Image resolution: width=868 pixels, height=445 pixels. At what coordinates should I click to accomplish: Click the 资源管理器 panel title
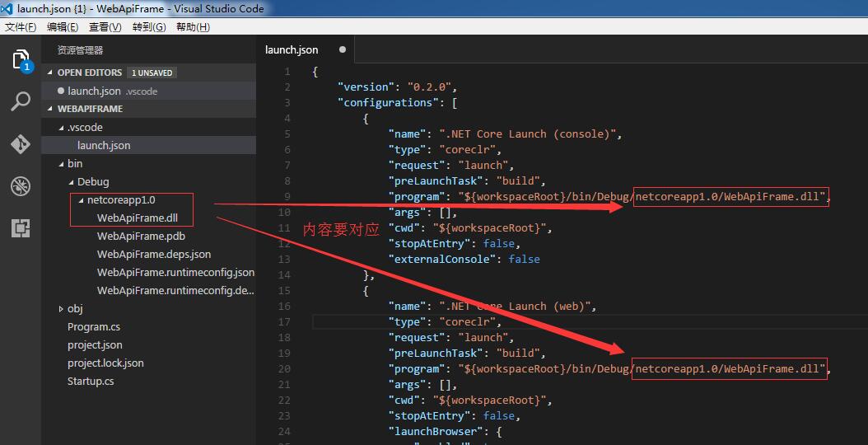point(80,50)
